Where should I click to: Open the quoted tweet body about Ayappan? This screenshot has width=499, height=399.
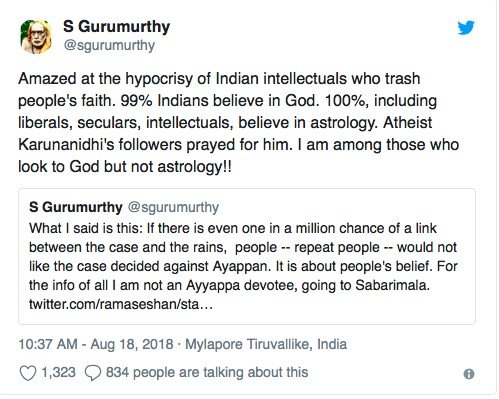tap(243, 266)
